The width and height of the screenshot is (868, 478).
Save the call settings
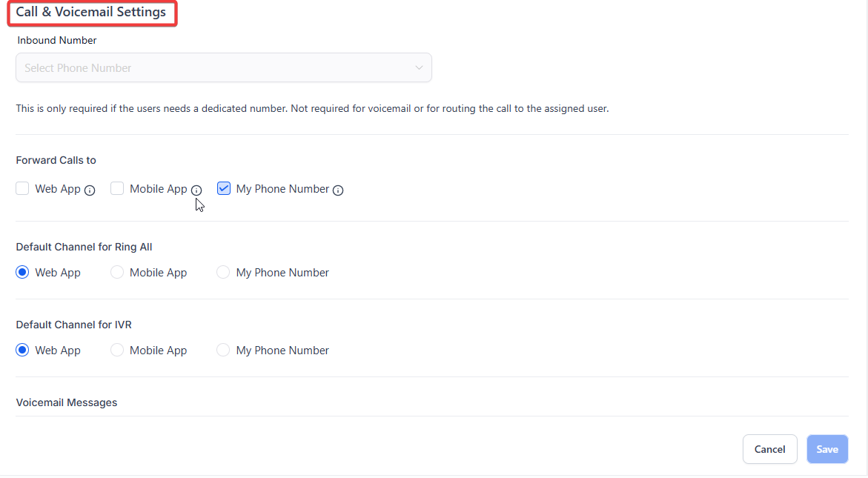point(827,449)
